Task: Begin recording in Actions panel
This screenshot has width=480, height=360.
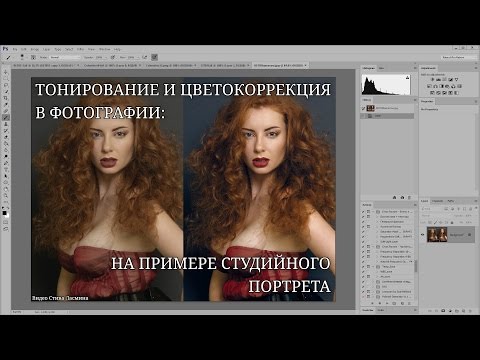Action: pyautogui.click(x=380, y=303)
